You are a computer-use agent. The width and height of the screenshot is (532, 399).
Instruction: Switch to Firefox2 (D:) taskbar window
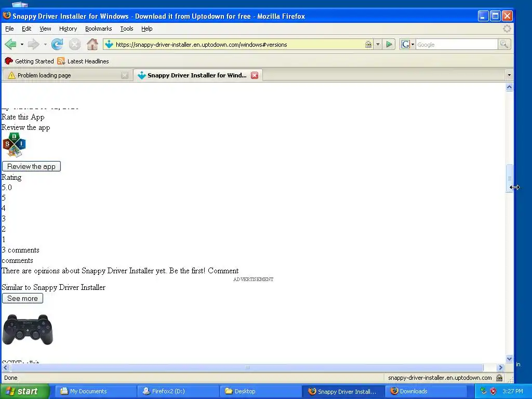[178, 391]
